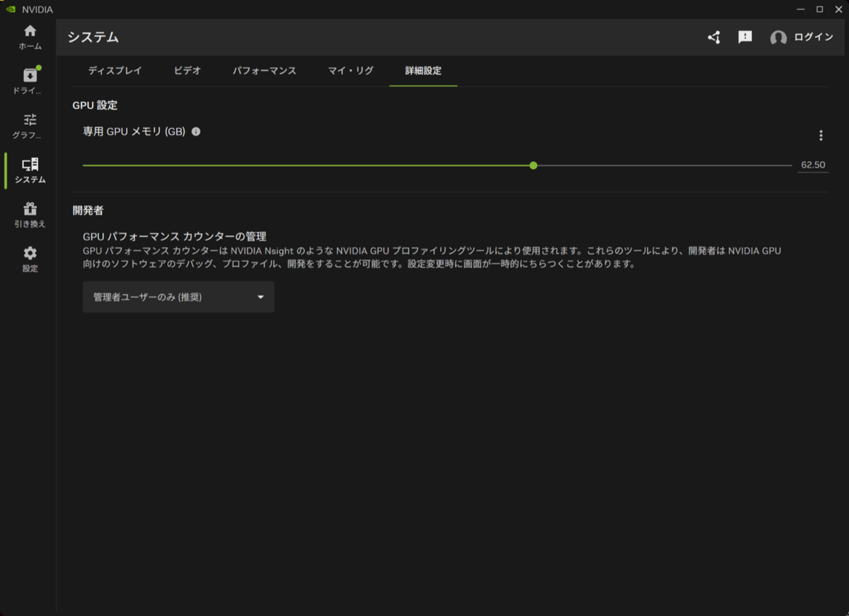Viewport: 849px width, 616px height.
Task: Click the NVIDIA logo in title bar
Action: click(x=11, y=9)
